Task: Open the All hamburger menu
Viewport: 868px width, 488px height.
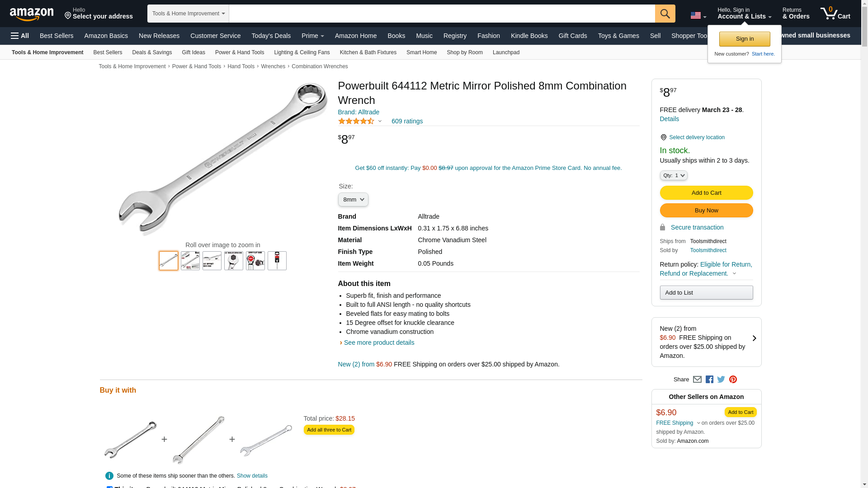Action: click(20, 36)
